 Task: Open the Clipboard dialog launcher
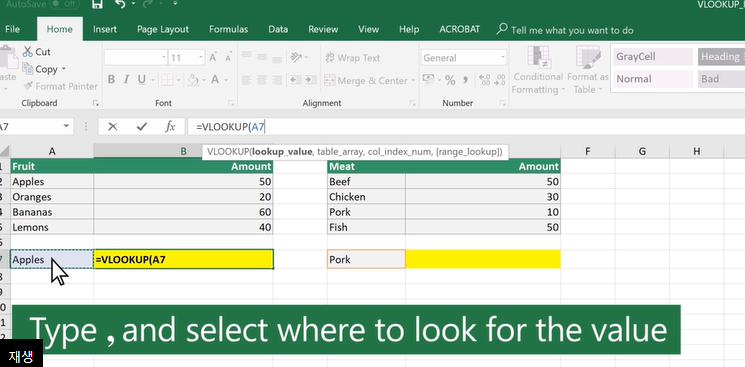[96, 103]
